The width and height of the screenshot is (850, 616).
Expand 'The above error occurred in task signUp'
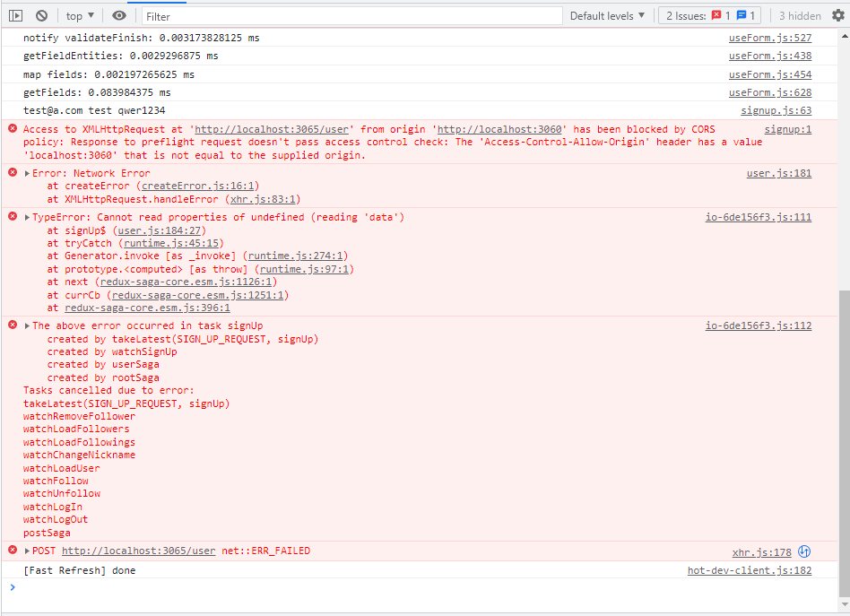click(27, 325)
